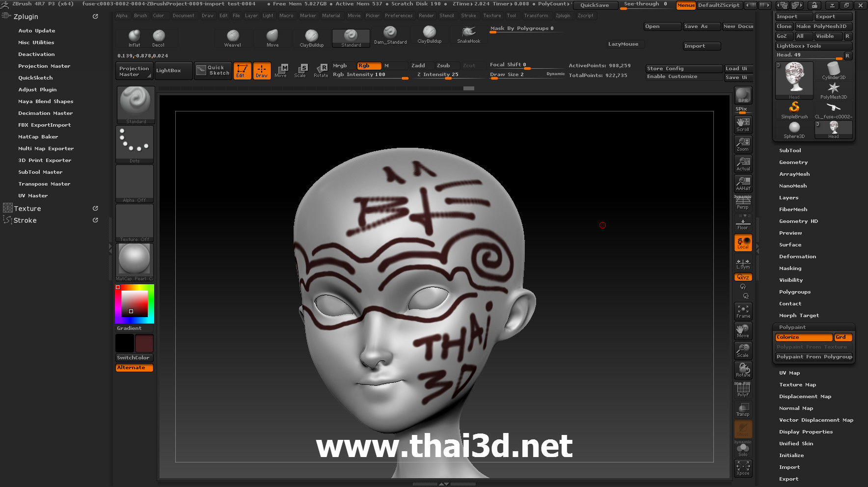The height and width of the screenshot is (487, 868).
Task: Open the Quick Sketch tool
Action: coord(213,71)
